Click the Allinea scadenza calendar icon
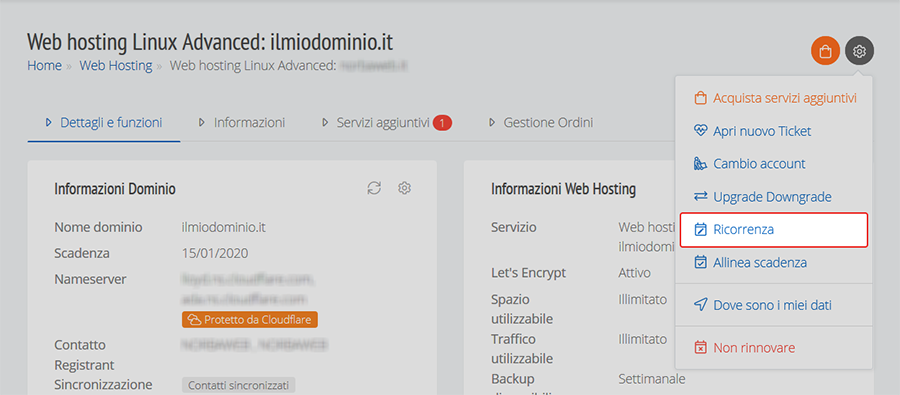 pyautogui.click(x=700, y=262)
